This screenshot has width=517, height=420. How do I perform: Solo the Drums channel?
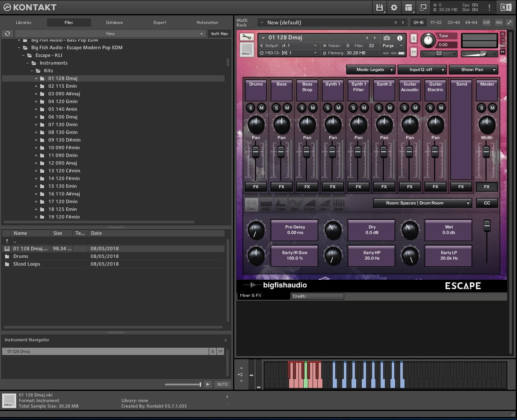(251, 108)
